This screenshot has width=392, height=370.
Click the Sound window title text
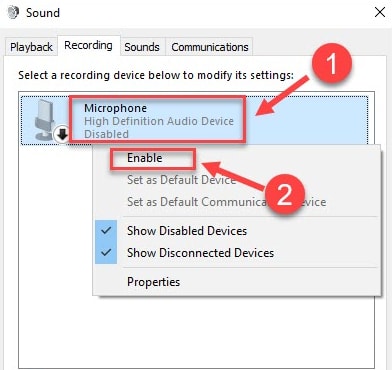[x=43, y=13]
